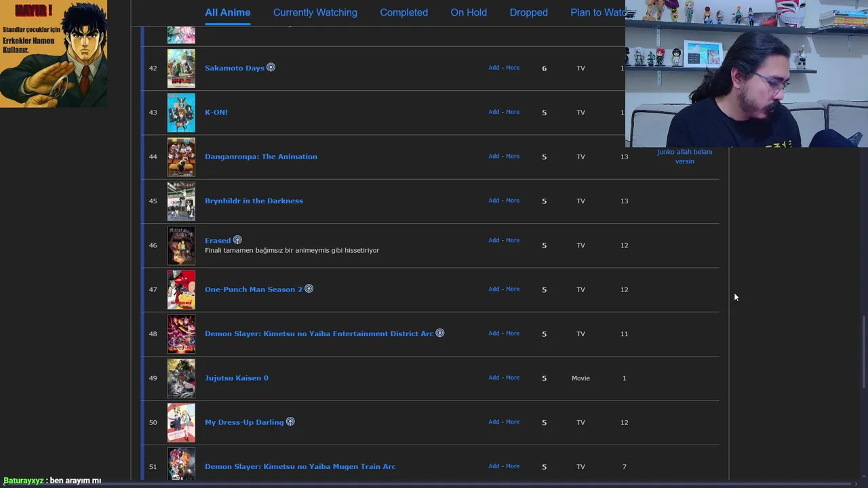
Task: Click More for My Dress-Up Darling
Action: 513,422
